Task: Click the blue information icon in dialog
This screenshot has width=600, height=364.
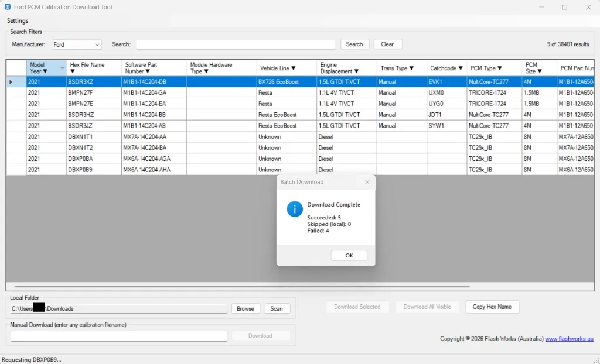Action: pyautogui.click(x=295, y=209)
